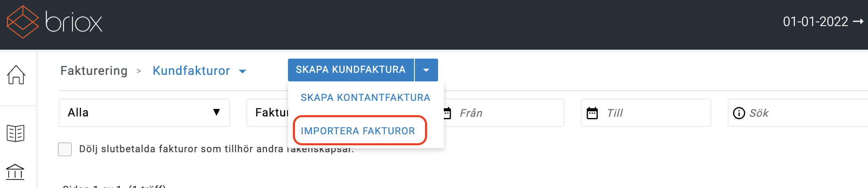The width and height of the screenshot is (868, 188).
Task: Go to the Fakturering breadcrumb link
Action: [x=94, y=71]
